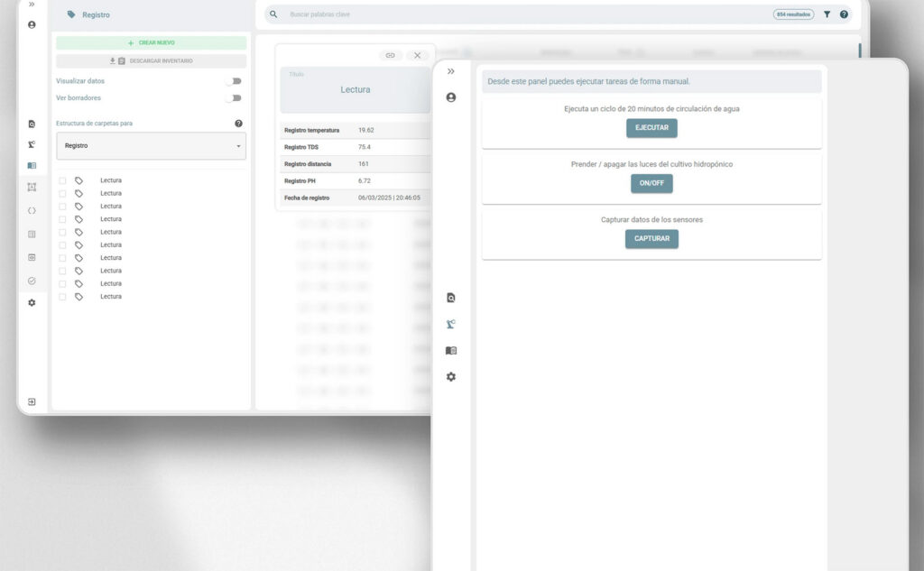Click the logout icon at sidebar bottom

pyautogui.click(x=32, y=402)
